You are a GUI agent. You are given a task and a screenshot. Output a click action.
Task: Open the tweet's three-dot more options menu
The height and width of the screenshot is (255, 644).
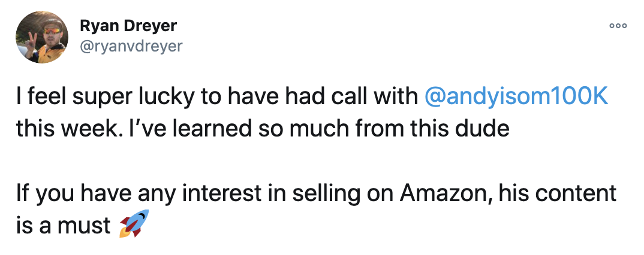coord(618,26)
